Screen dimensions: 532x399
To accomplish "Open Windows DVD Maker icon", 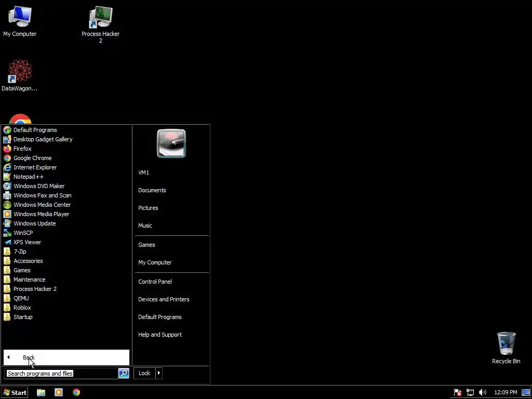I will pyautogui.click(x=7, y=186).
